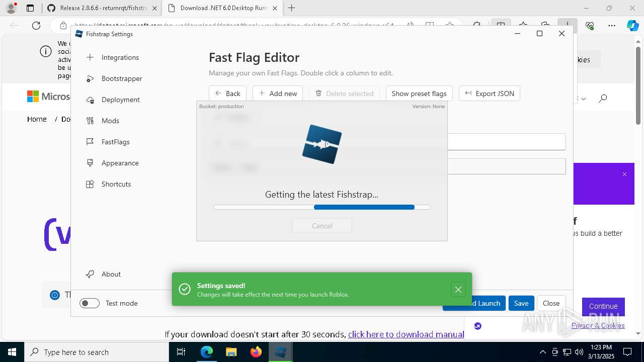
Task: Click the Export JSON button
Action: [x=490, y=94]
